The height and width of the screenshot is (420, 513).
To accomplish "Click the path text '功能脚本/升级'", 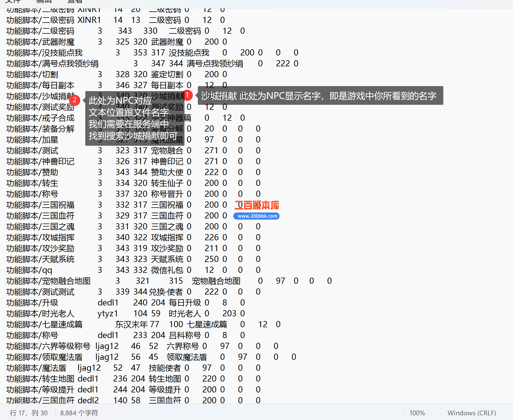I will coord(32,303).
